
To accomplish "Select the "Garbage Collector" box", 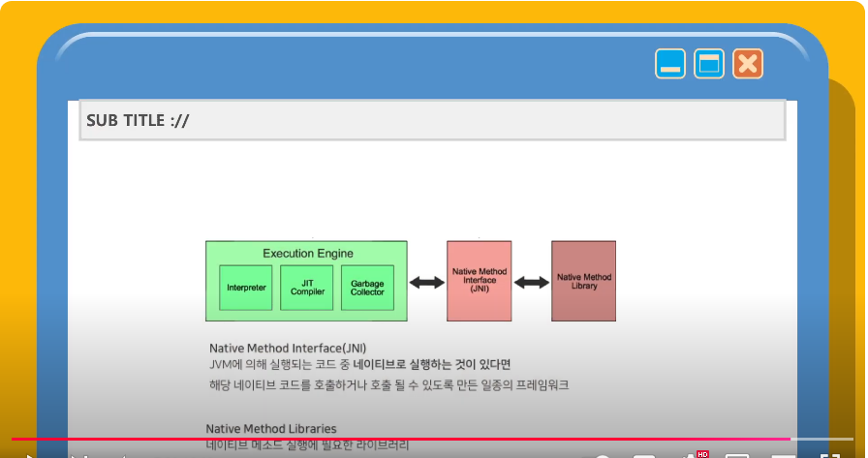I will coord(367,288).
